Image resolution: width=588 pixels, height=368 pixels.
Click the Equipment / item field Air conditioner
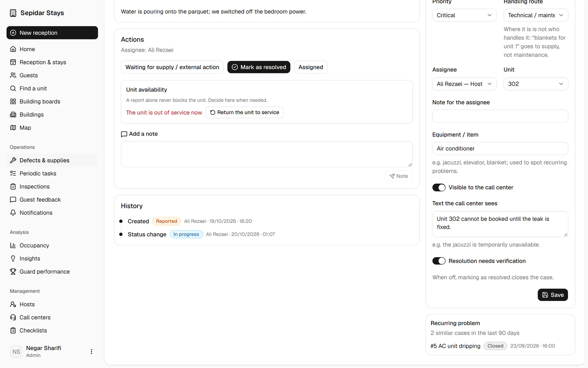pyautogui.click(x=500, y=148)
